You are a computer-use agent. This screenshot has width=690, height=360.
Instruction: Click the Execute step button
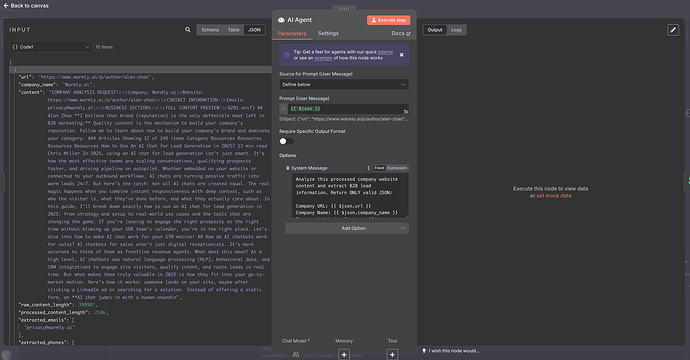[389, 20]
